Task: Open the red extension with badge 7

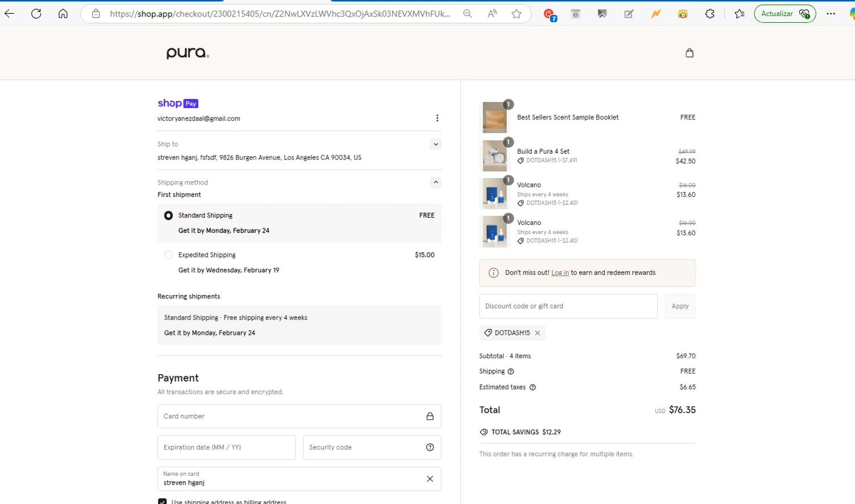Action: [549, 14]
